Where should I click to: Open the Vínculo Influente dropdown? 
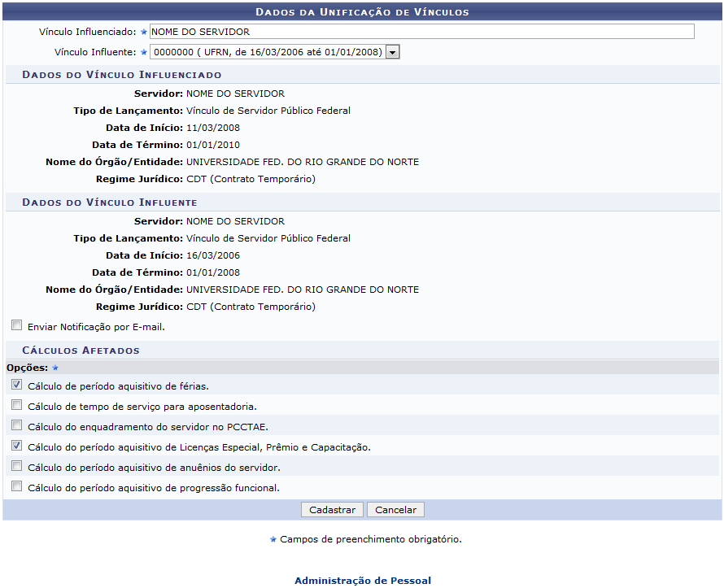tap(392, 52)
